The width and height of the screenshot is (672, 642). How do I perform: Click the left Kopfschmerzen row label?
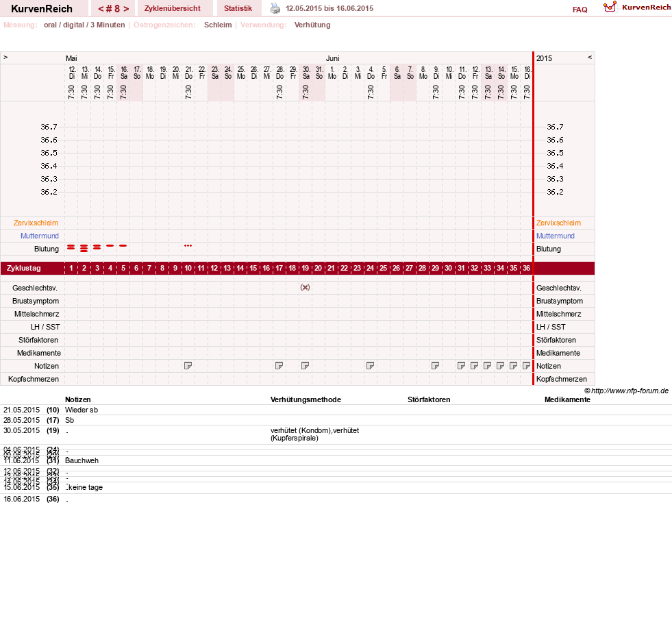[x=34, y=379]
